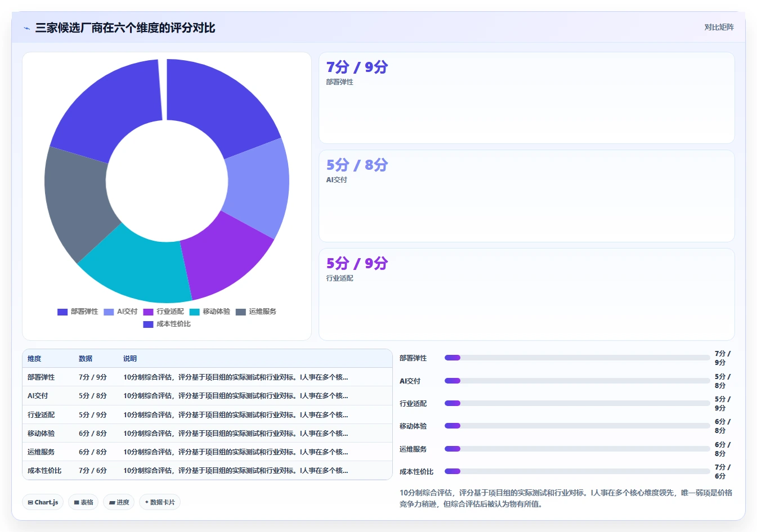Toggle the 成本性价比 legend entry
This screenshot has height=532, width=757.
tap(167, 324)
